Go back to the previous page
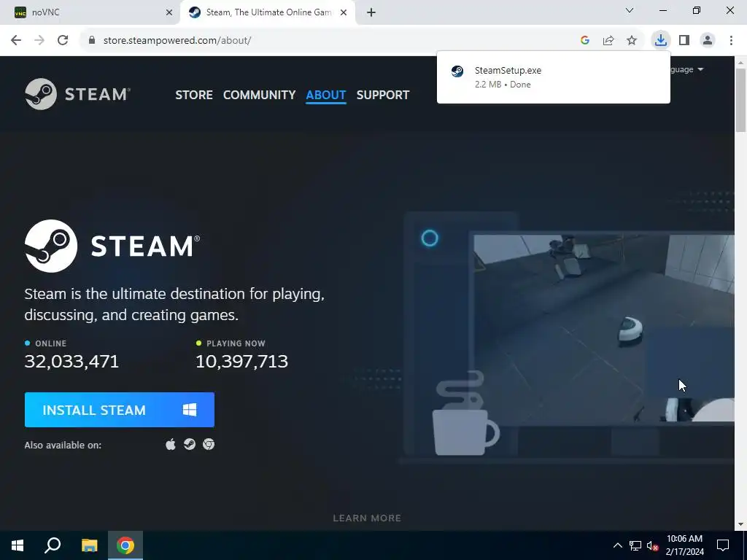Screen dimensions: 747x560 (16, 41)
